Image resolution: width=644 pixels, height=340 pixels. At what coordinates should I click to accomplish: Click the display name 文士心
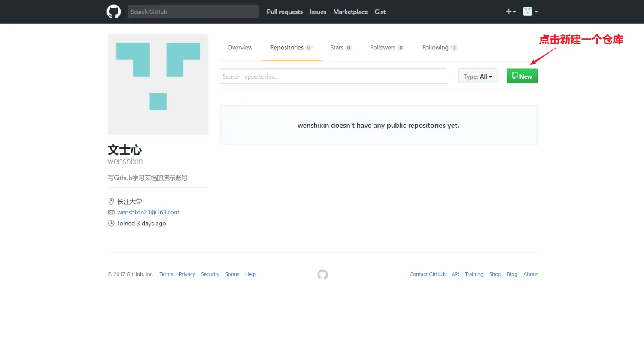pyautogui.click(x=125, y=150)
